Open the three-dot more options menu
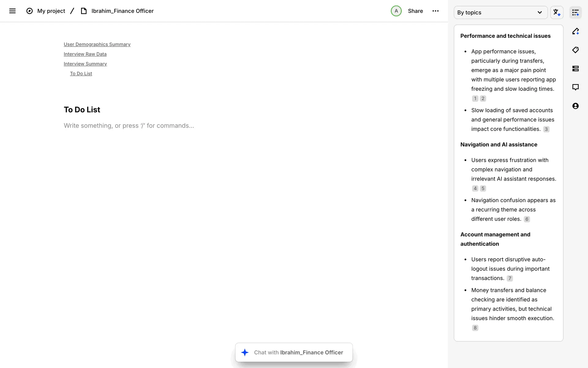Image resolution: width=588 pixels, height=368 pixels. (435, 11)
